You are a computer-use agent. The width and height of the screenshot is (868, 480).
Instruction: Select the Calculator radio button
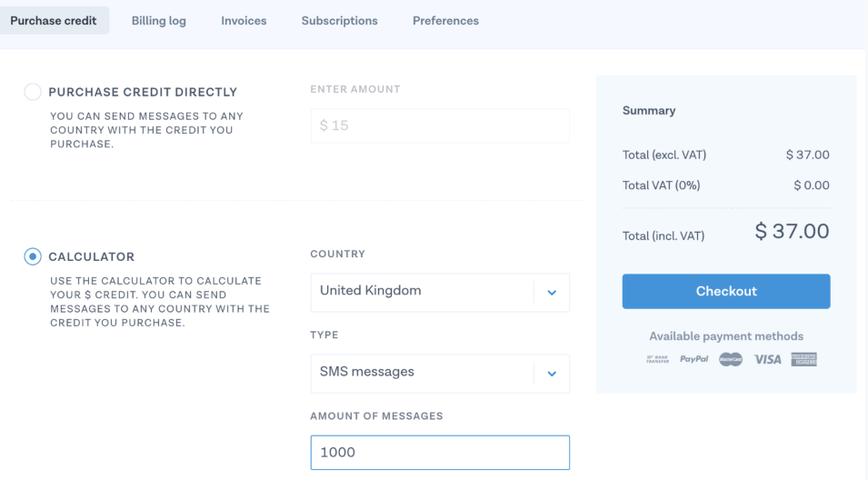click(33, 257)
